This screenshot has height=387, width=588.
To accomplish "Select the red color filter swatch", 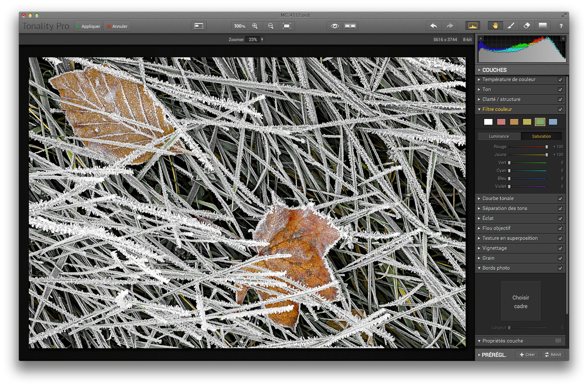I will pos(501,122).
